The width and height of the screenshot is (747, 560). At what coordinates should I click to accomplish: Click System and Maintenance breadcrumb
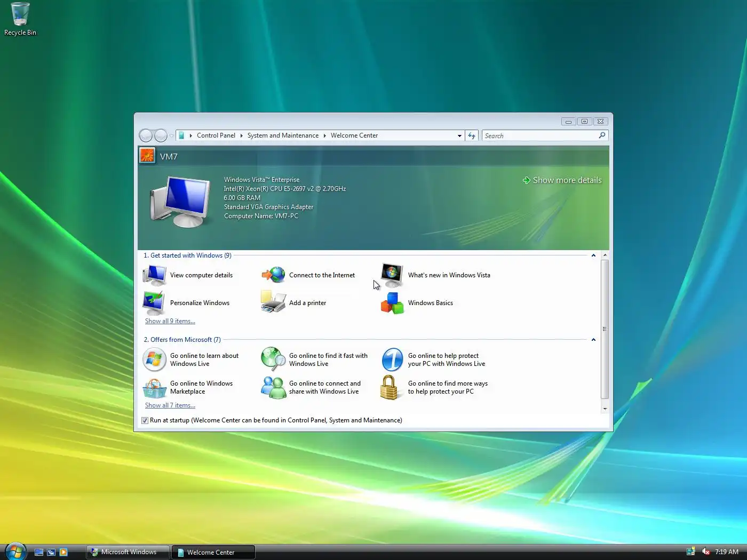tap(283, 135)
